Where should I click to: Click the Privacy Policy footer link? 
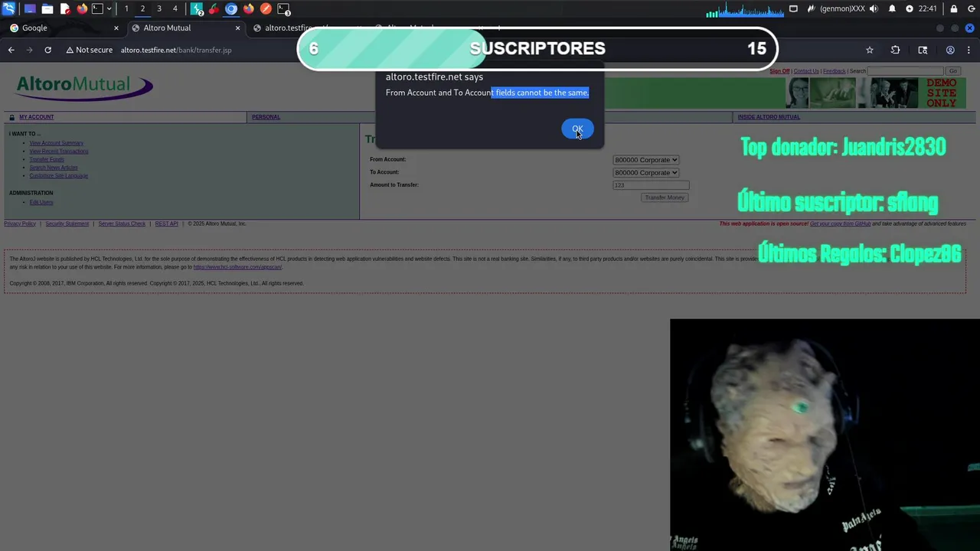(x=20, y=223)
